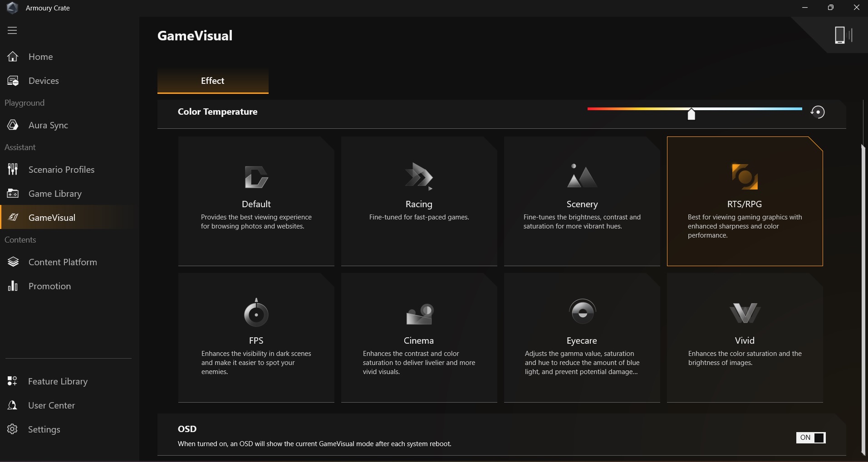Image resolution: width=868 pixels, height=462 pixels.
Task: Open the device panel icon at top right
Action: (x=843, y=35)
